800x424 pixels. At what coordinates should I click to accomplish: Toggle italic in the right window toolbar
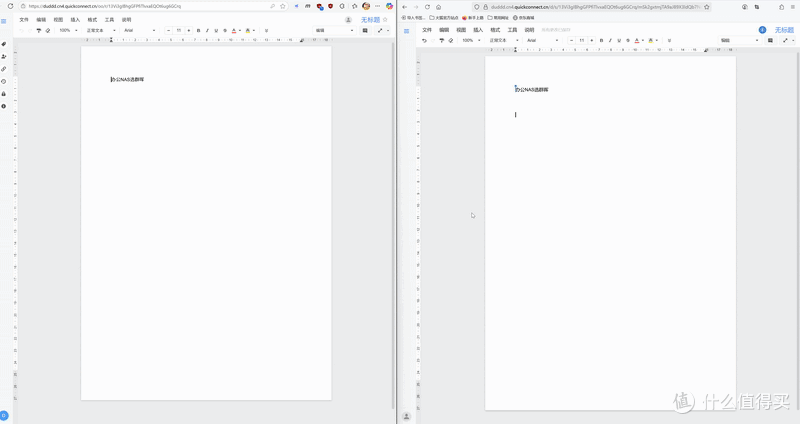point(610,40)
